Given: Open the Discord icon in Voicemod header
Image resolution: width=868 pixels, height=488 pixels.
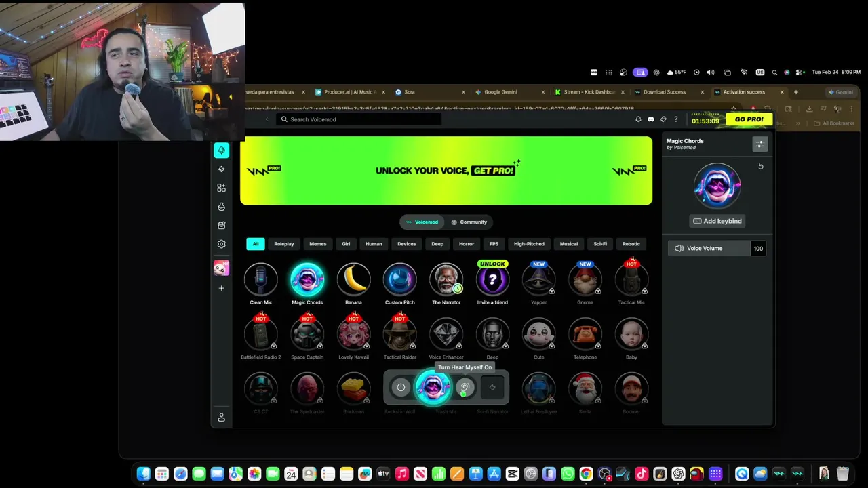Looking at the screenshot, I should (650, 119).
